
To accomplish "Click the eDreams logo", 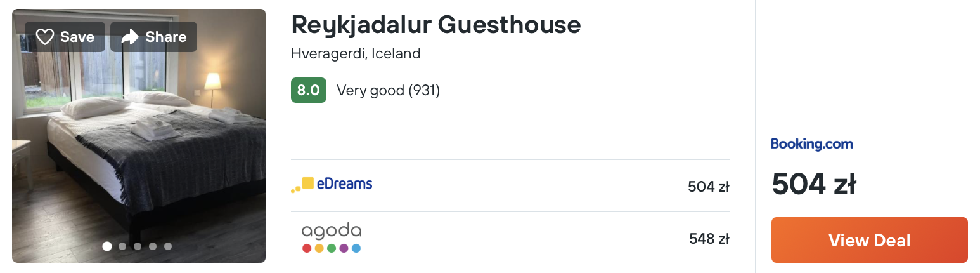I will (x=332, y=185).
